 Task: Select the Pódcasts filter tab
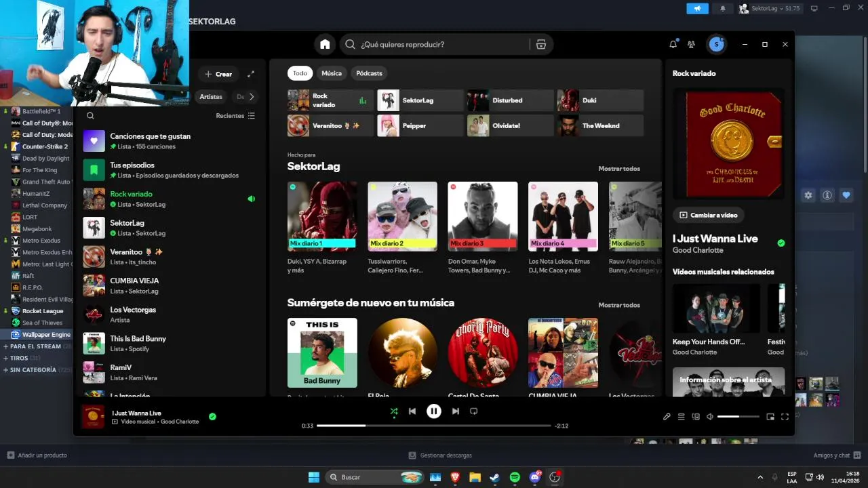point(369,73)
